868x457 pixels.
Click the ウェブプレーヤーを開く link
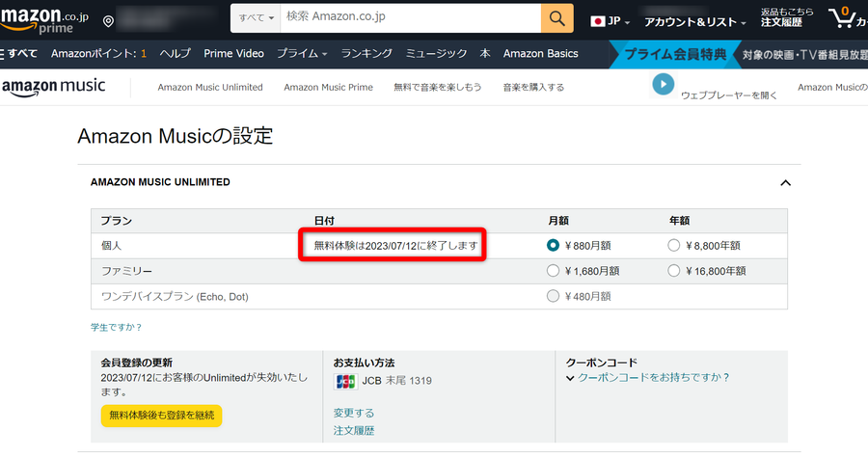pyautogui.click(x=728, y=95)
